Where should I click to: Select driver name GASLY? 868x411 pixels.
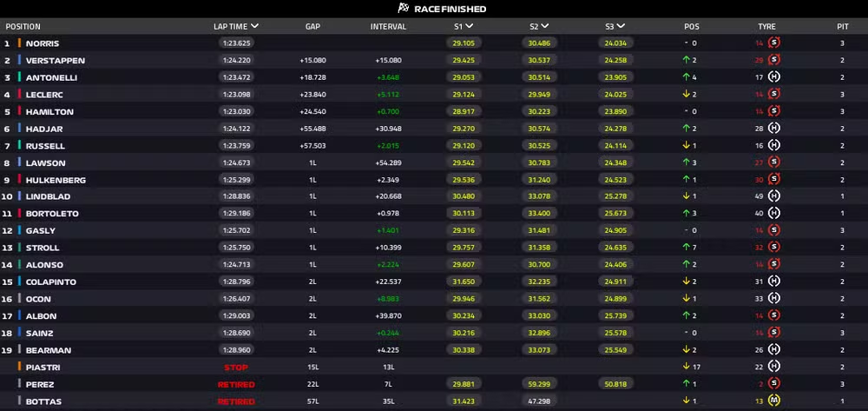pyautogui.click(x=41, y=231)
